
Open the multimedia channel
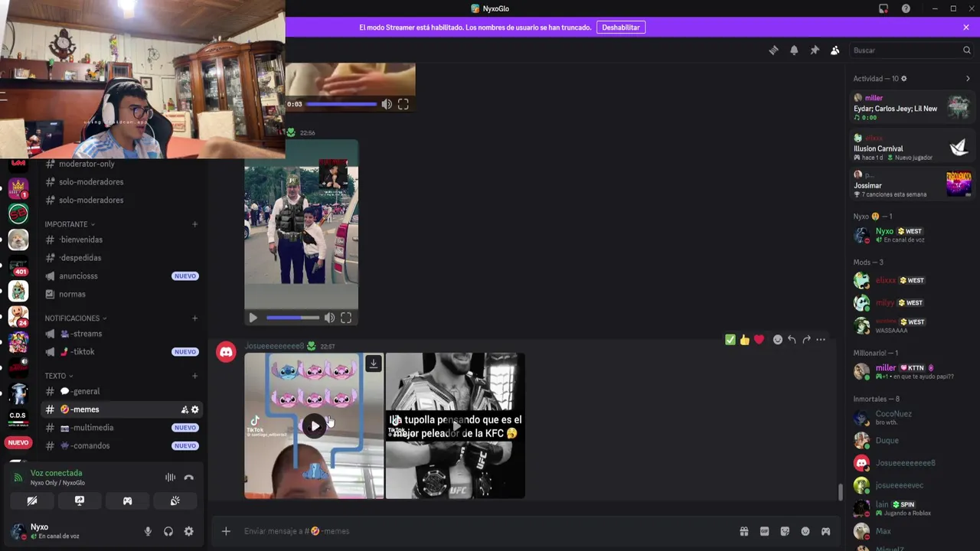[122, 428]
